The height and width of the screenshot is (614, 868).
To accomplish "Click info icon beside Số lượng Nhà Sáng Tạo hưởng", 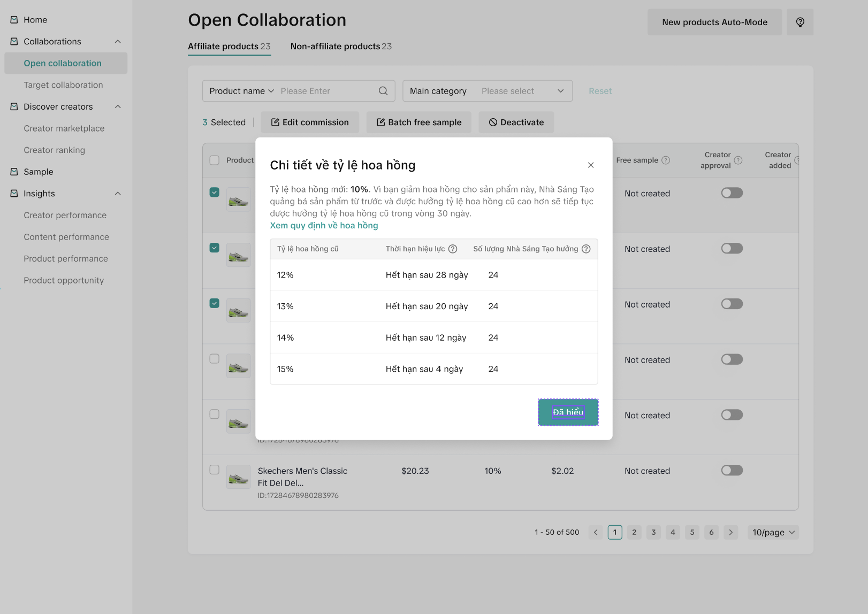I will click(x=586, y=249).
